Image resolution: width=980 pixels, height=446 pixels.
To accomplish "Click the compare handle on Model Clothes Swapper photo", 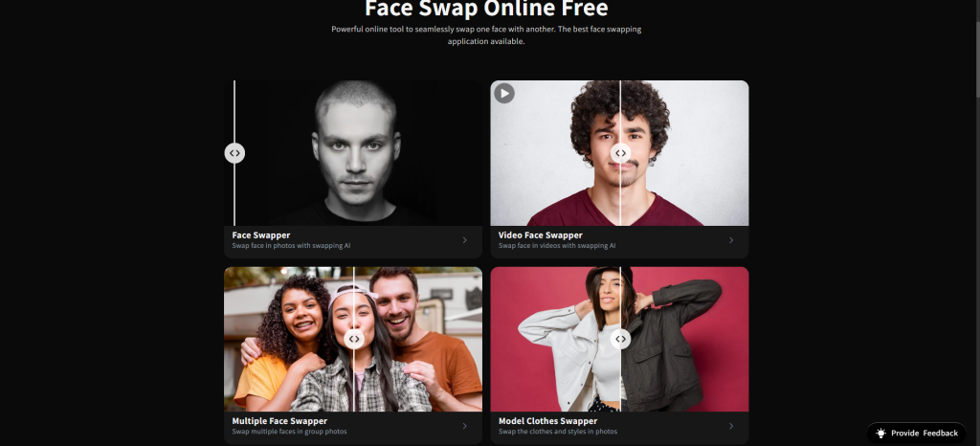I will coord(620,339).
